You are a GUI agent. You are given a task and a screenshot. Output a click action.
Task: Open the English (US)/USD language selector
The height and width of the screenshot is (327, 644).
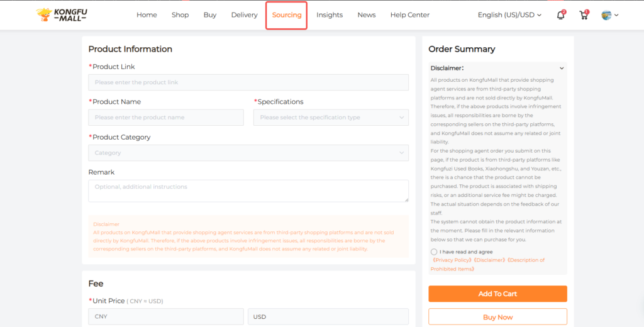509,15
